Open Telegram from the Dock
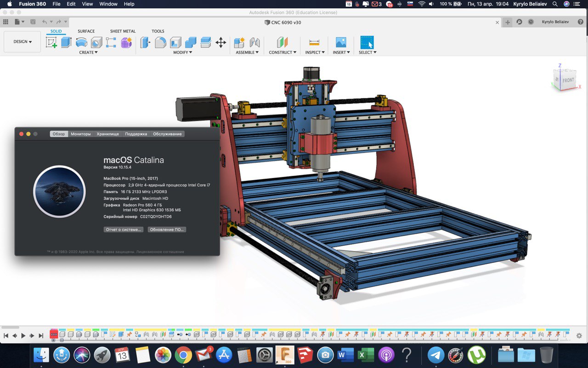The width and height of the screenshot is (588, 368). click(x=436, y=355)
